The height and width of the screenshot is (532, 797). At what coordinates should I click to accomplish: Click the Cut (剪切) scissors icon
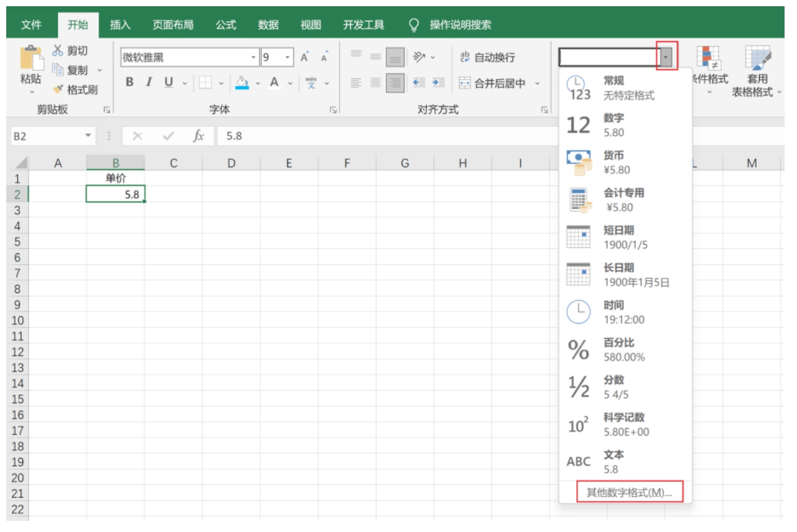click(x=58, y=50)
